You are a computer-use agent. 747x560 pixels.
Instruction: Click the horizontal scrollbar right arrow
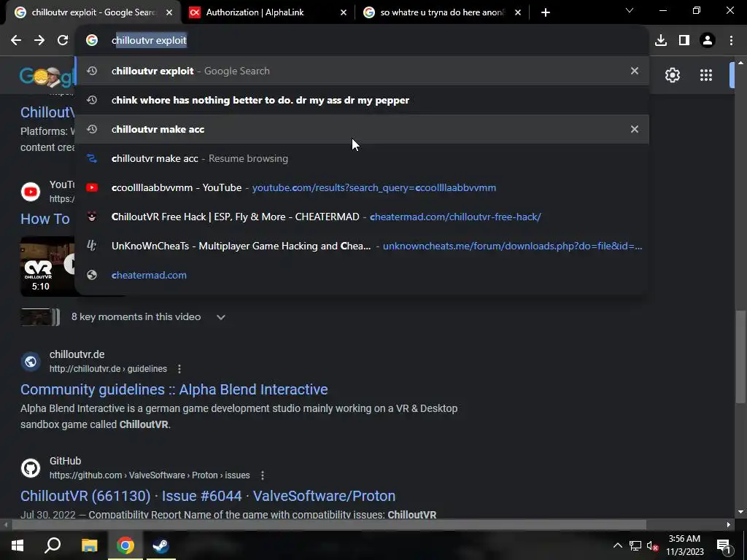click(x=729, y=525)
